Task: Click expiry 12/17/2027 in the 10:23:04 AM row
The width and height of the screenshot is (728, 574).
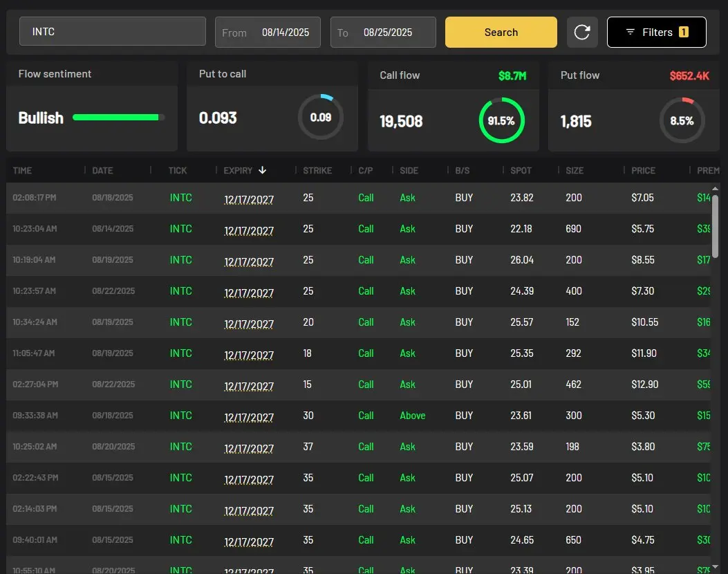Action: (249, 230)
